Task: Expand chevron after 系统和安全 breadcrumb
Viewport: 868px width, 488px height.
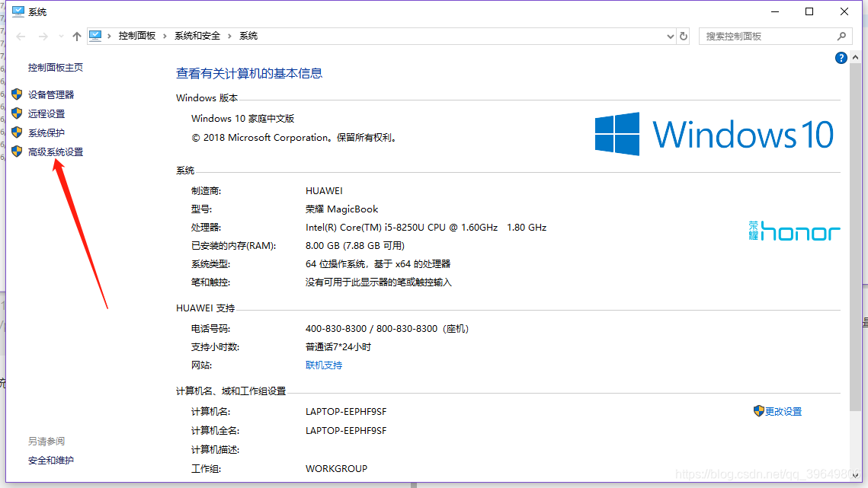Action: click(x=229, y=36)
